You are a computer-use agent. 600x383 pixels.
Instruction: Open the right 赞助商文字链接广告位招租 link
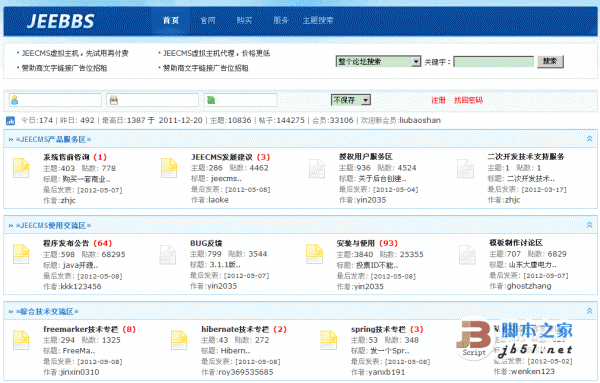pyautogui.click(x=206, y=68)
